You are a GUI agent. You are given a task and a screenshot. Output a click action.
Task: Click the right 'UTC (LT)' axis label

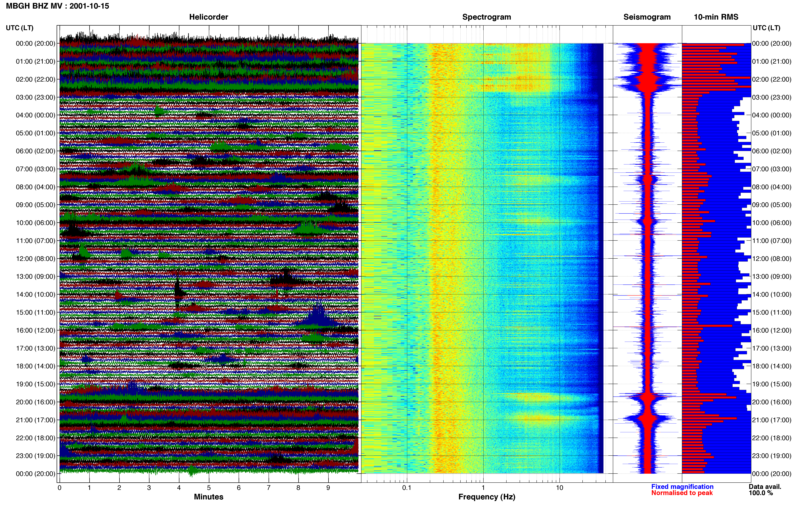pyautogui.click(x=766, y=28)
